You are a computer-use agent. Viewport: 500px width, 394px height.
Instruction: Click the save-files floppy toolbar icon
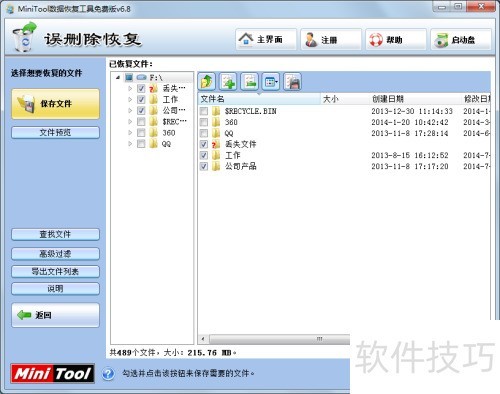coord(292,82)
